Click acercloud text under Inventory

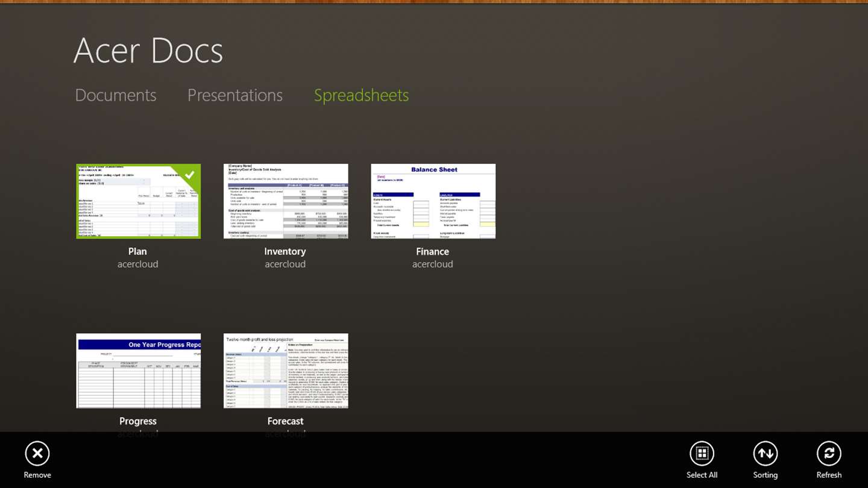(x=285, y=264)
